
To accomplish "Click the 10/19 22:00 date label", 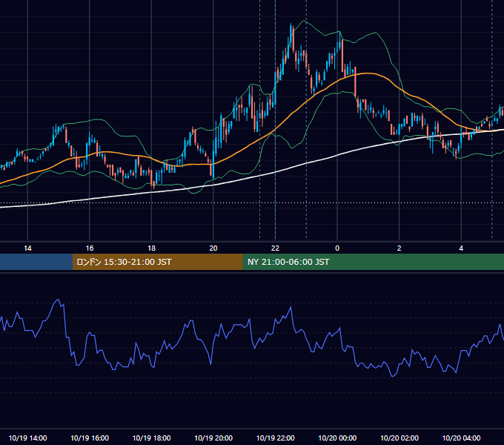I will 275,438.
